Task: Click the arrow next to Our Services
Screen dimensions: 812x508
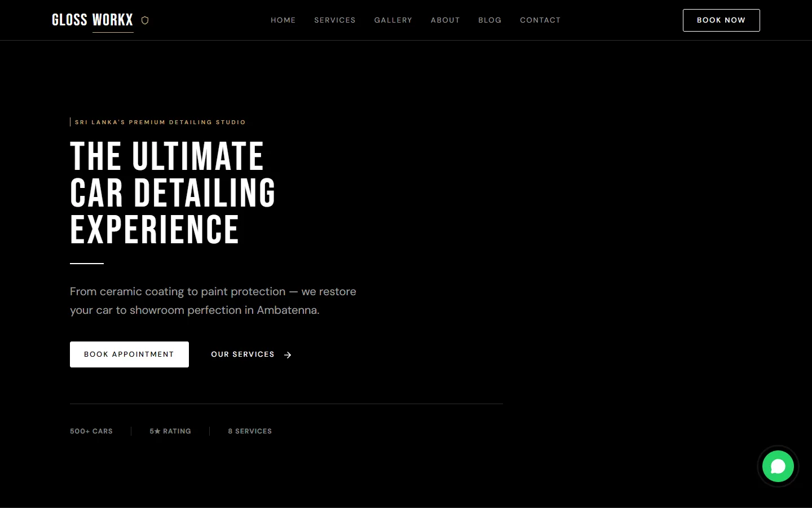Action: [x=288, y=355]
